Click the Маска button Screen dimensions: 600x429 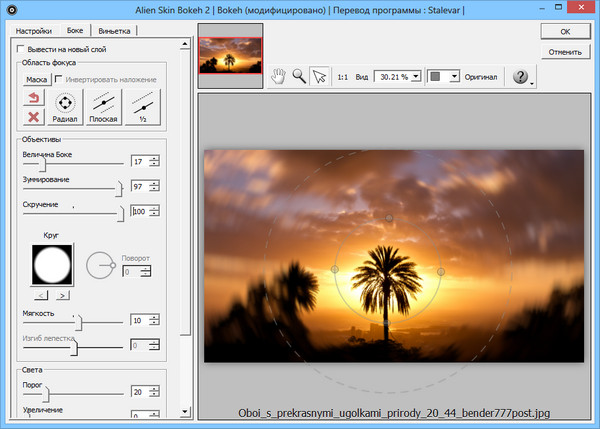tap(37, 79)
